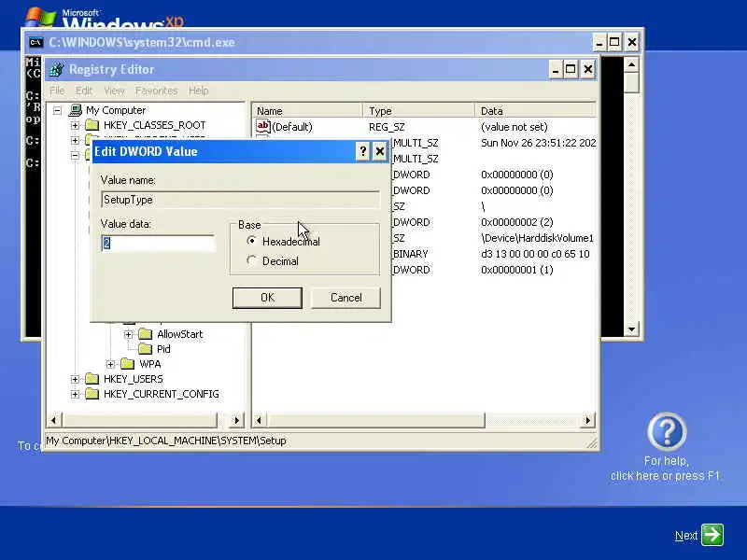
Task: Expand the HKEY_CLASSES_ROOT key
Action: (x=75, y=125)
